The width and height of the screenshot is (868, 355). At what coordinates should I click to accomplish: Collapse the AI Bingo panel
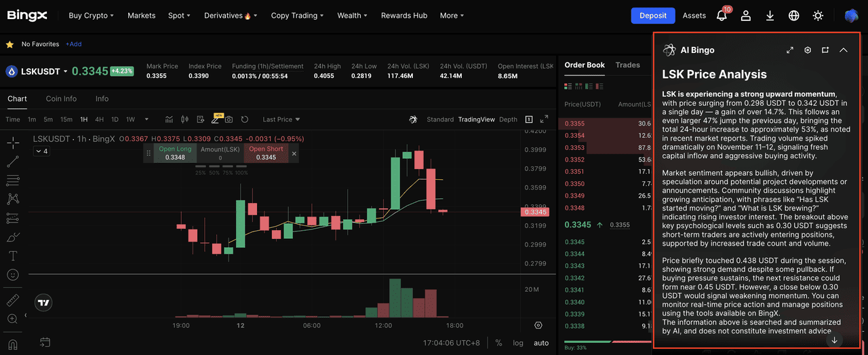pyautogui.click(x=843, y=50)
